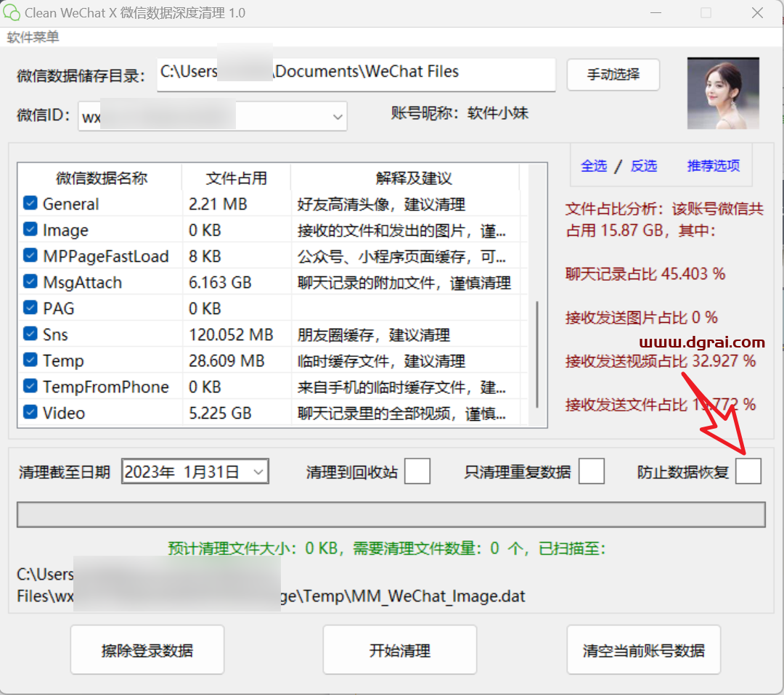Click the 擦除登录数据 button
Image resolution: width=784 pixels, height=695 pixels.
(147, 650)
